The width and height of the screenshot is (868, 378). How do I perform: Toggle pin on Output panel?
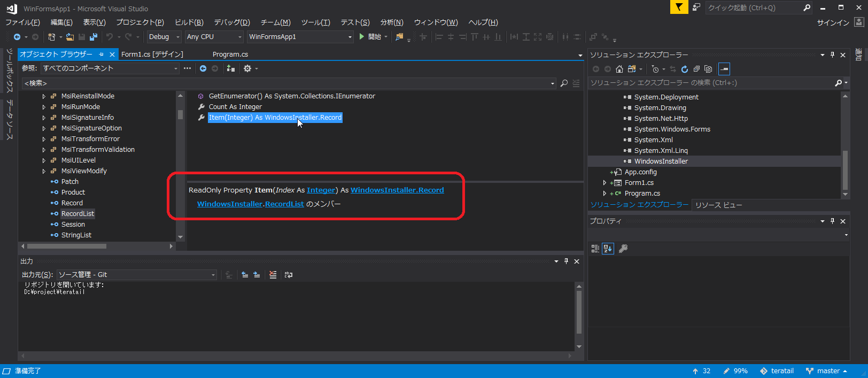pyautogui.click(x=566, y=261)
